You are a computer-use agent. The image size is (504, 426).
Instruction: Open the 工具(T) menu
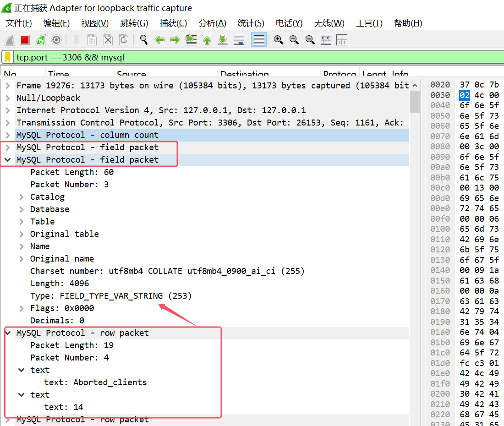(369, 23)
